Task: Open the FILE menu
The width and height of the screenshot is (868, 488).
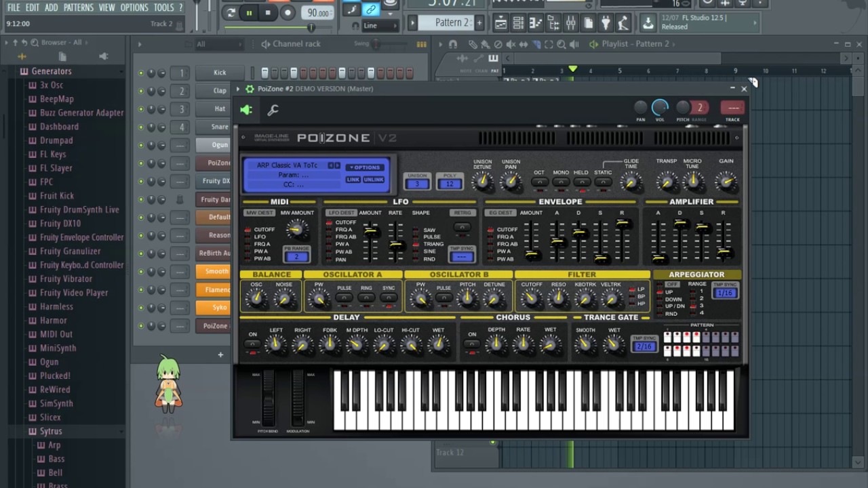Action: (x=13, y=7)
